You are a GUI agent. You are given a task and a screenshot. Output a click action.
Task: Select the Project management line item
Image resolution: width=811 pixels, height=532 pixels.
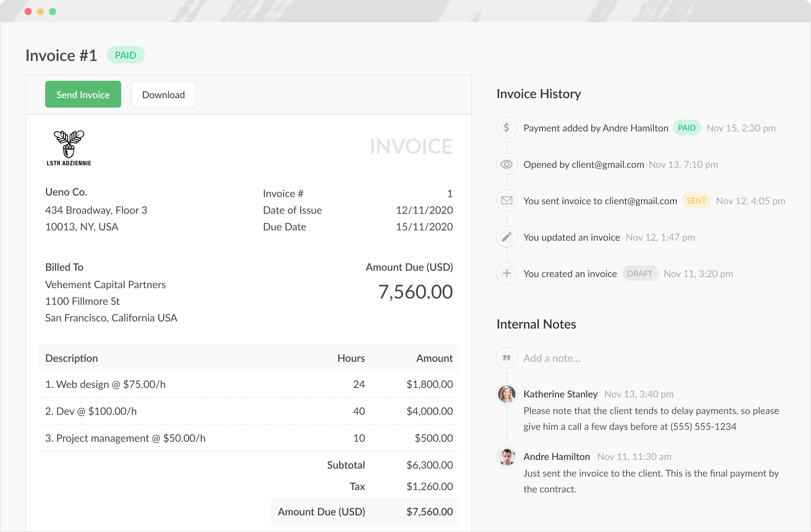click(x=125, y=438)
